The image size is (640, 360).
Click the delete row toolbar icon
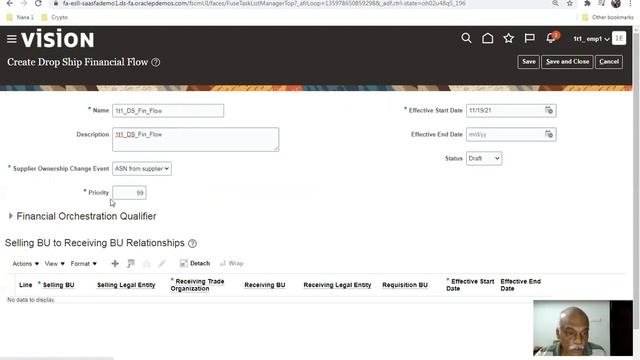pos(147,264)
